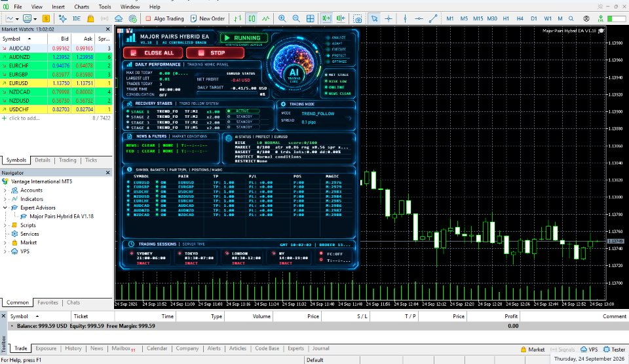Open the History tab in Toolbox
This screenshot has height=364, width=629.
click(x=73, y=348)
